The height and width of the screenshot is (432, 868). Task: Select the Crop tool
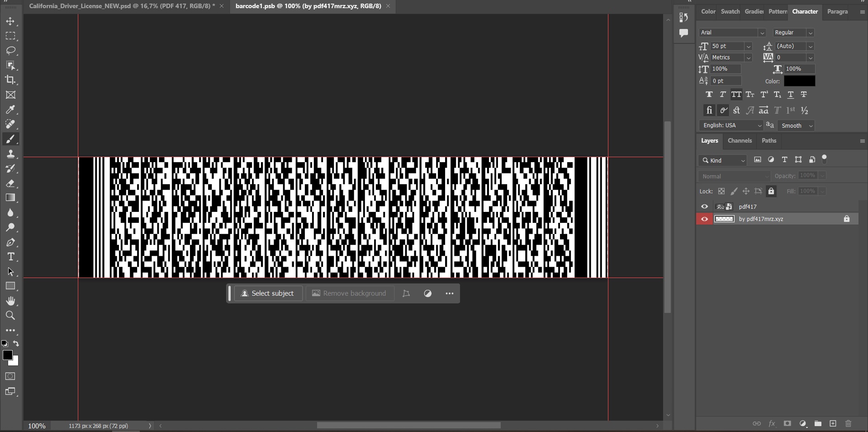[10, 80]
